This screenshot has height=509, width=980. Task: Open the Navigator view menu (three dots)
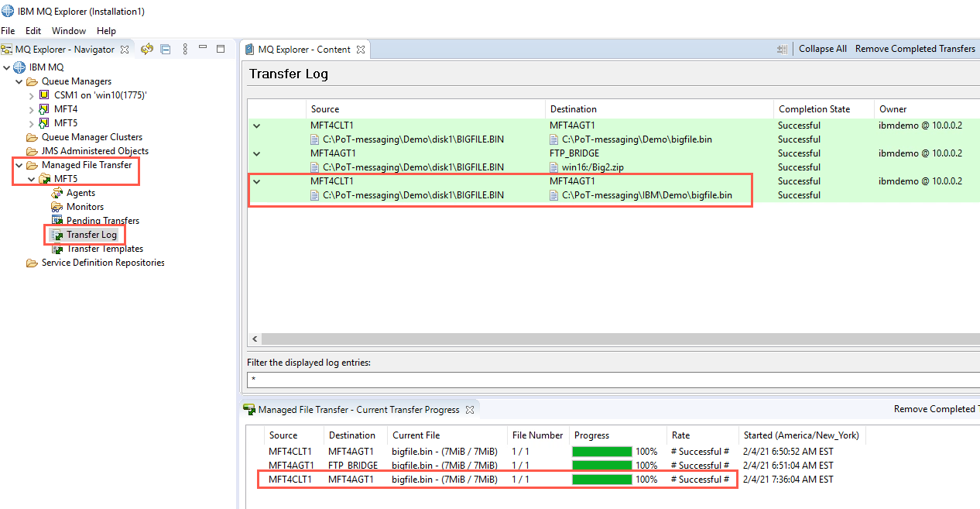click(x=185, y=49)
